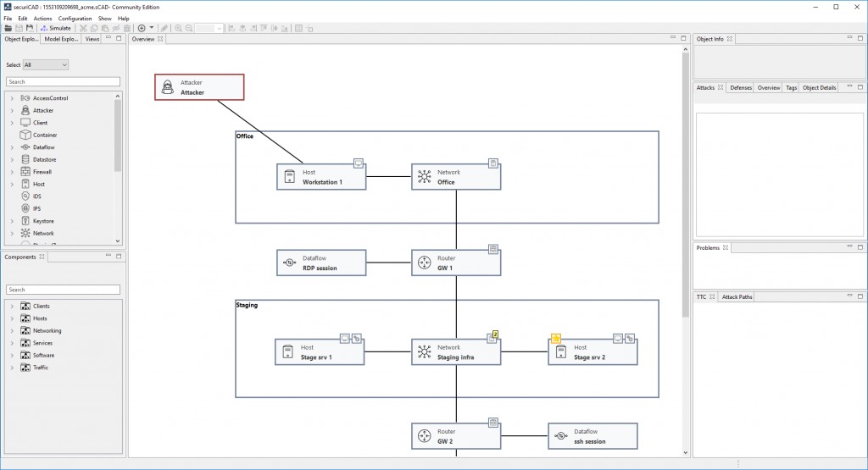Click the Save As floppy disk icon
868x470 pixels.
pyautogui.click(x=30, y=28)
